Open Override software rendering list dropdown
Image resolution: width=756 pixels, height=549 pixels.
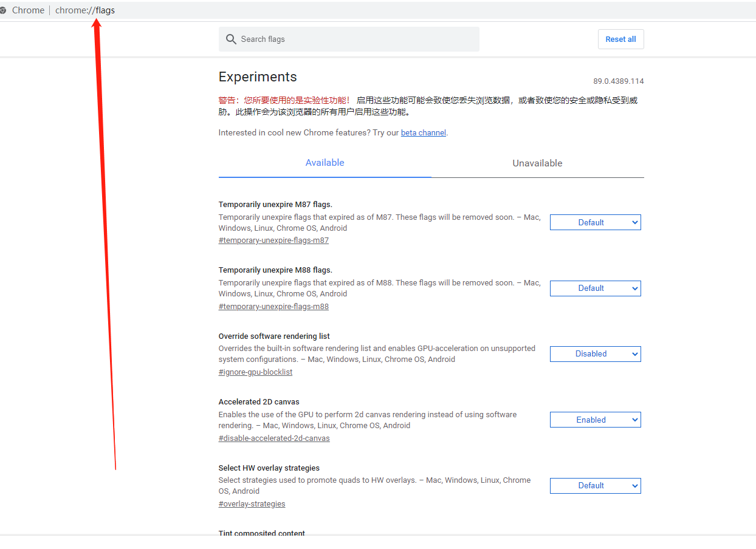(x=596, y=353)
